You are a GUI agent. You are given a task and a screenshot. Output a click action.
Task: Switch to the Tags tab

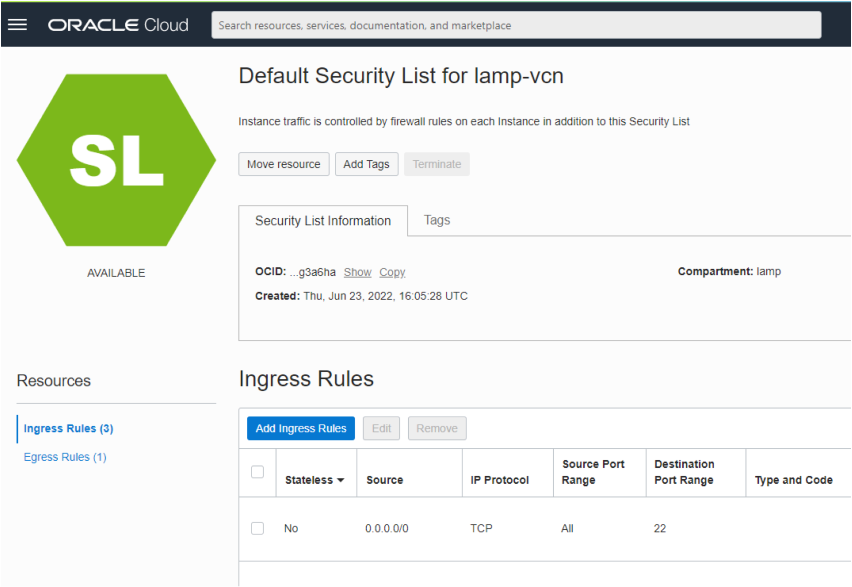click(x=437, y=221)
